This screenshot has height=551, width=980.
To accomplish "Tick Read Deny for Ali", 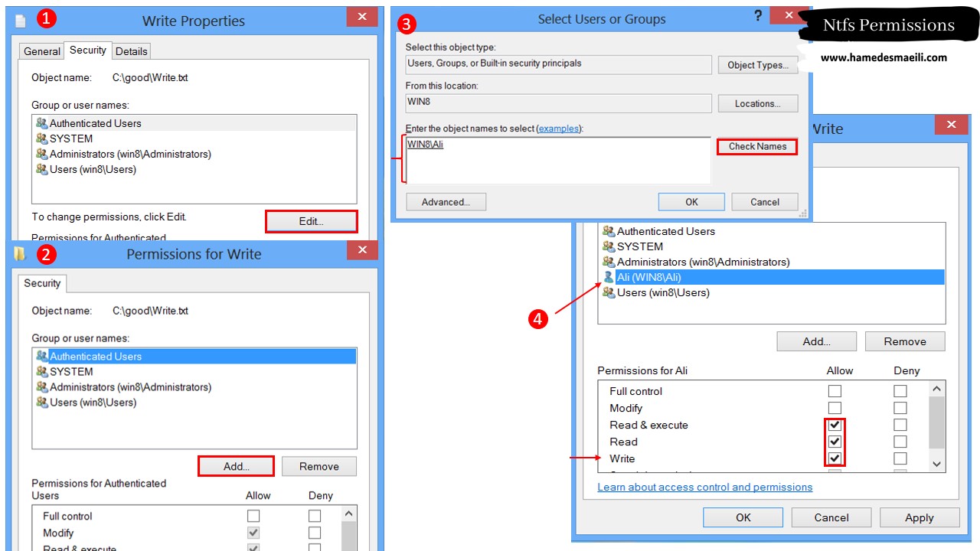I will [900, 442].
